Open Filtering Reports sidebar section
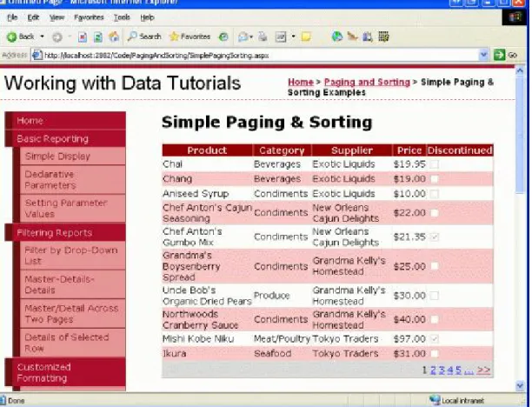The width and height of the screenshot is (532, 407). tap(66, 232)
